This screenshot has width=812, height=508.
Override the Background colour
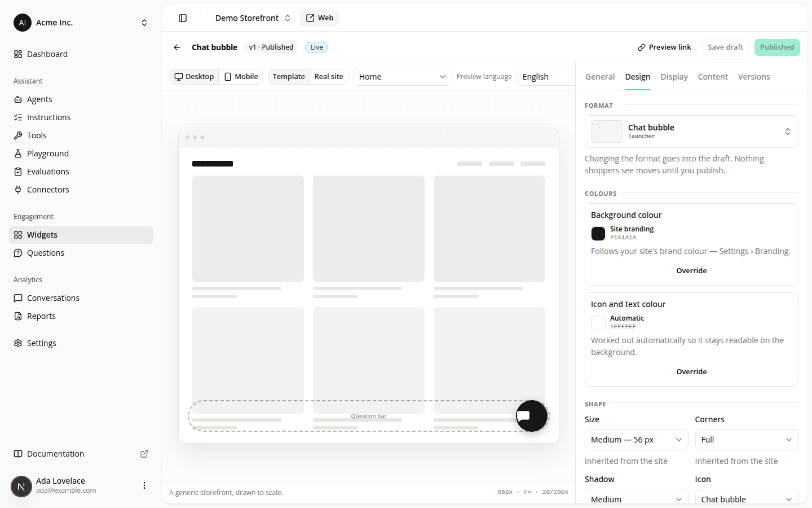tap(691, 271)
